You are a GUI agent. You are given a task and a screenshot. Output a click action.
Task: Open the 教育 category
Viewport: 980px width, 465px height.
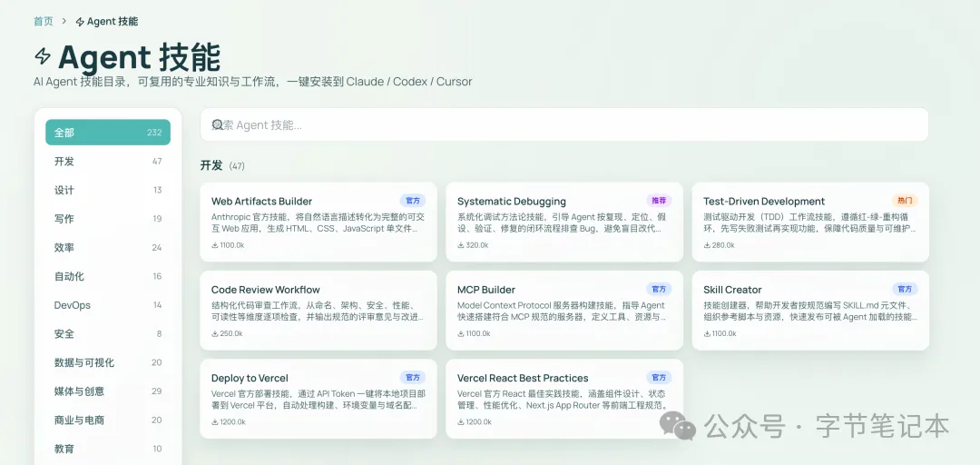coord(107,449)
